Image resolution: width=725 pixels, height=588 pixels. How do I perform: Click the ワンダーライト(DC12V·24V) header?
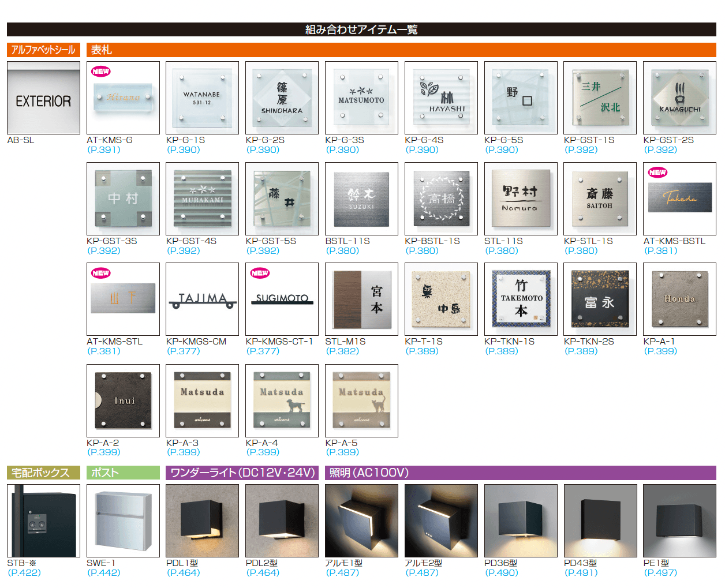point(242,473)
